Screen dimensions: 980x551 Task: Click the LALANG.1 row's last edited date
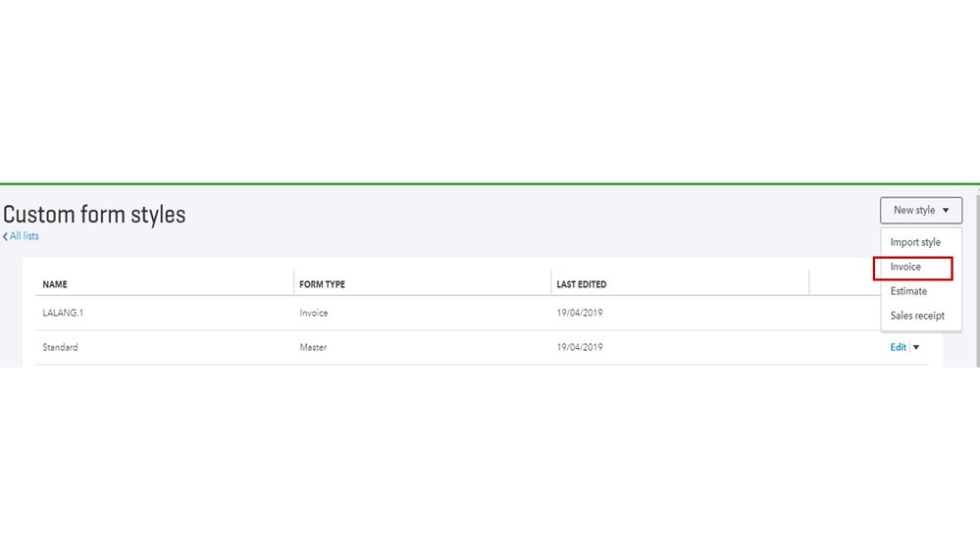580,313
